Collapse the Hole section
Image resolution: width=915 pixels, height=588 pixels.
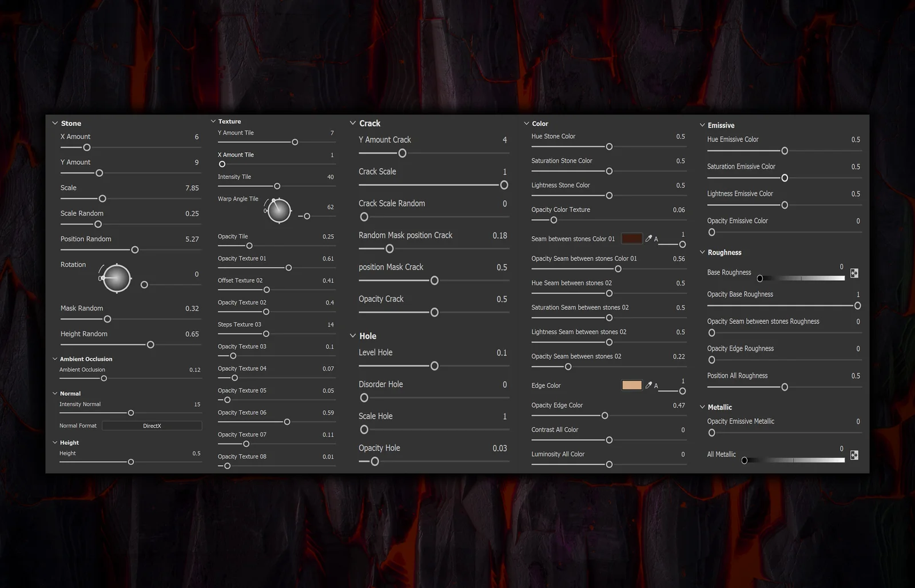point(353,336)
